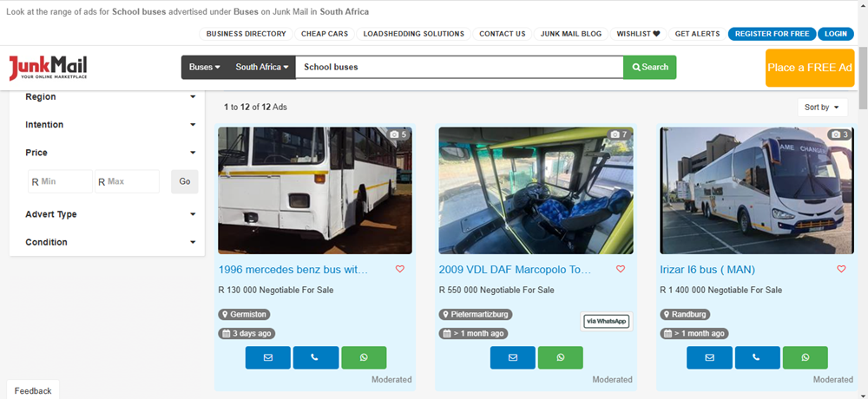
Task: WhatsApp the Irizar I6 bus seller
Action: pos(806,357)
